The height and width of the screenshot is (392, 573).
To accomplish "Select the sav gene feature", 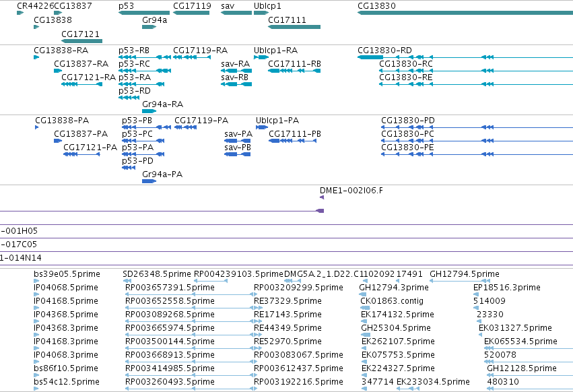I will (x=236, y=13).
